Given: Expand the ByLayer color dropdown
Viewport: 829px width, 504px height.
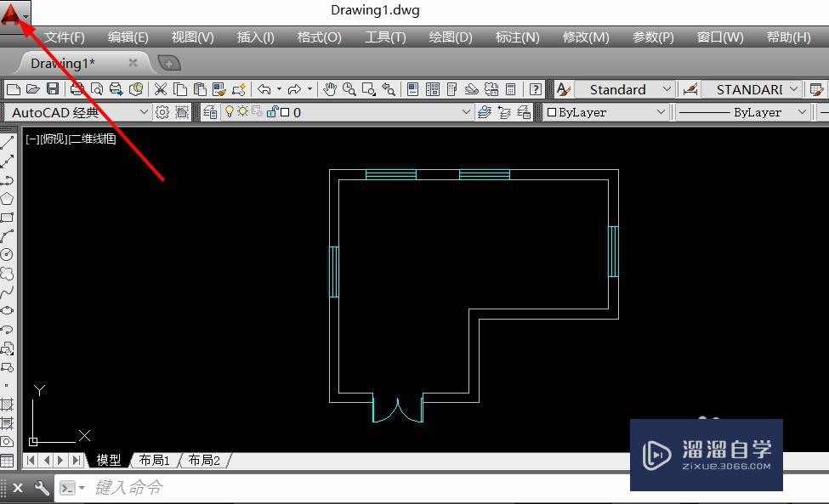Looking at the screenshot, I should click(661, 112).
